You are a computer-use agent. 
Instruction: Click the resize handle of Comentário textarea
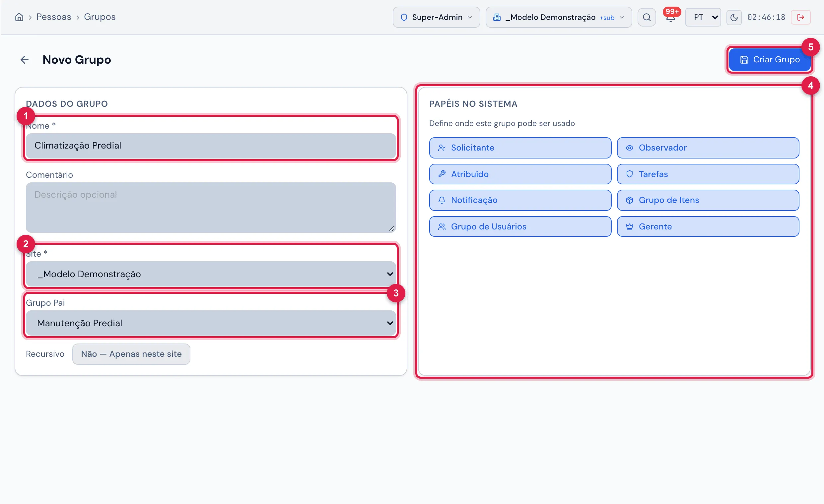click(x=392, y=228)
